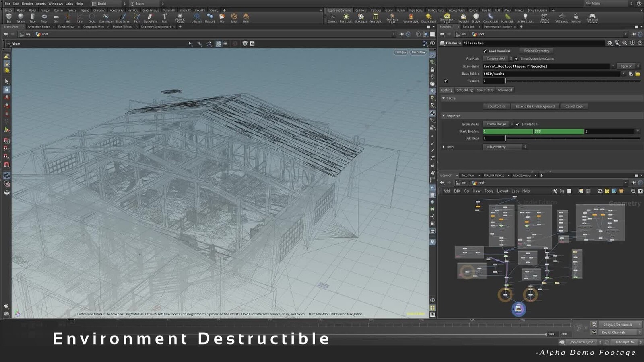Click the network editor zoom find icon
This screenshot has width=644, height=362.
(x=633, y=191)
